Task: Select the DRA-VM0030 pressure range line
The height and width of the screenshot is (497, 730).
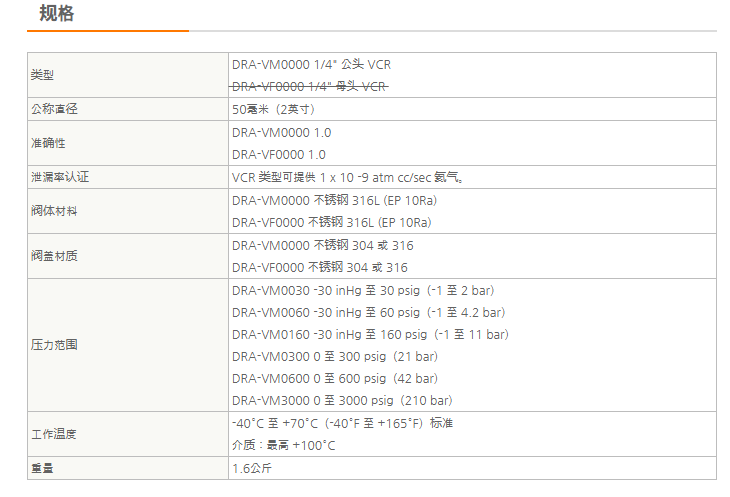Action: pyautogui.click(x=362, y=290)
